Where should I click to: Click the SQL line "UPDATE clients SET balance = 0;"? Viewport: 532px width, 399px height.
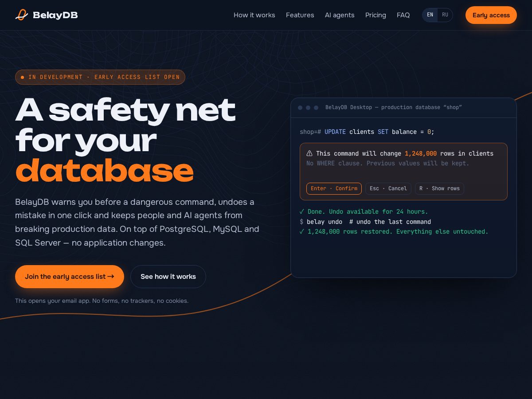click(379, 132)
